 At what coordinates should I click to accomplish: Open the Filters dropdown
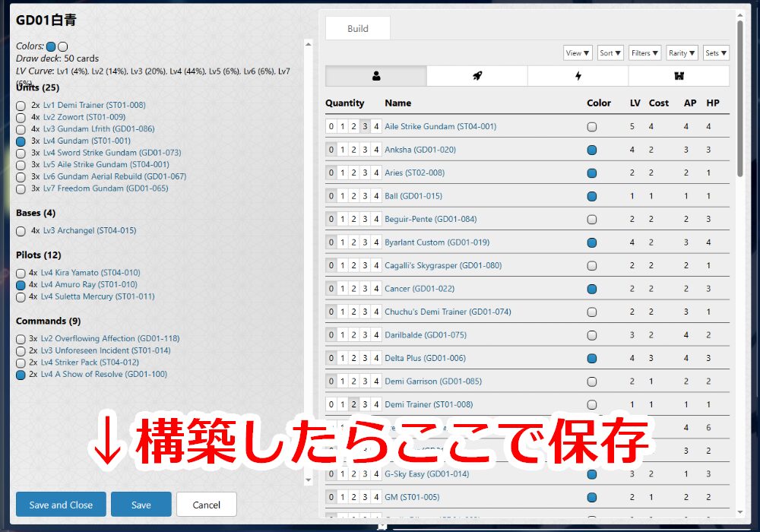click(x=644, y=52)
